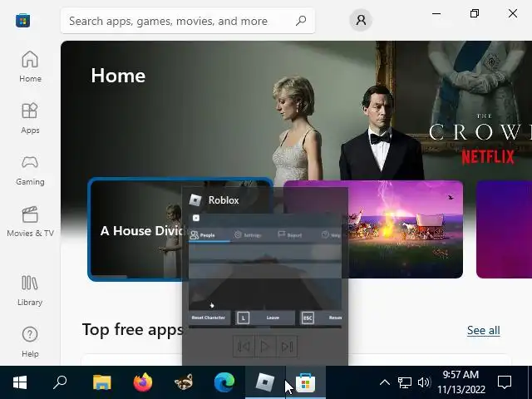Click the next track button in the Roblox preview
Screen dimensions: 532x399
[x=287, y=347]
